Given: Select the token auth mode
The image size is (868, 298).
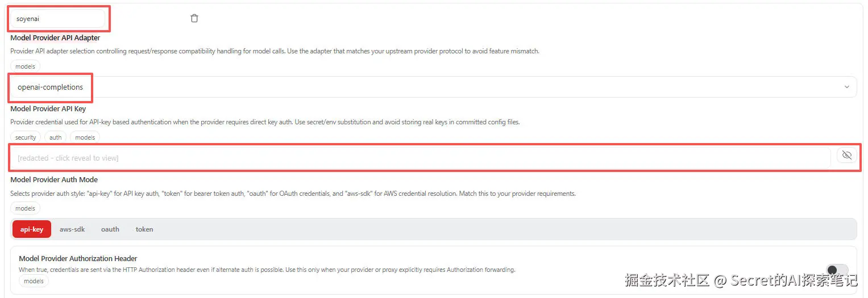Looking at the screenshot, I should (x=144, y=229).
